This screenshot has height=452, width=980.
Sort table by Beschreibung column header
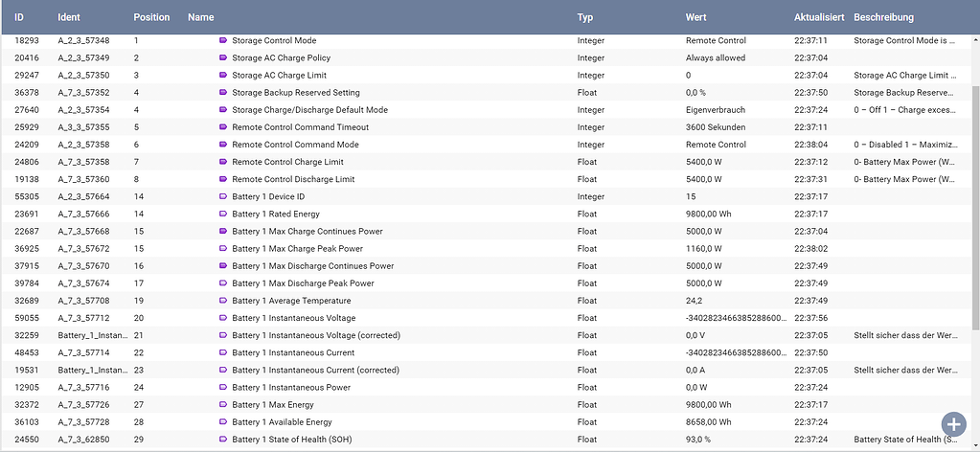884,17
